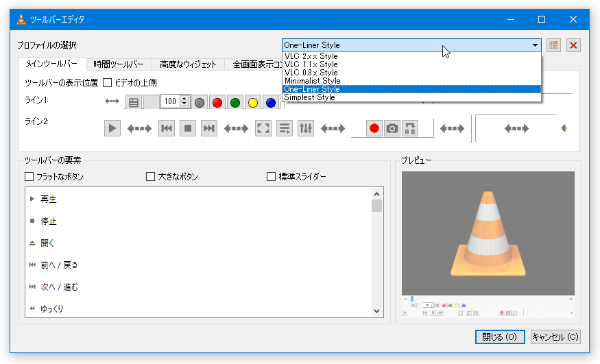The image size is (600, 364).
Task: Click the Teletext page icon in Line 1
Action: [x=134, y=102]
